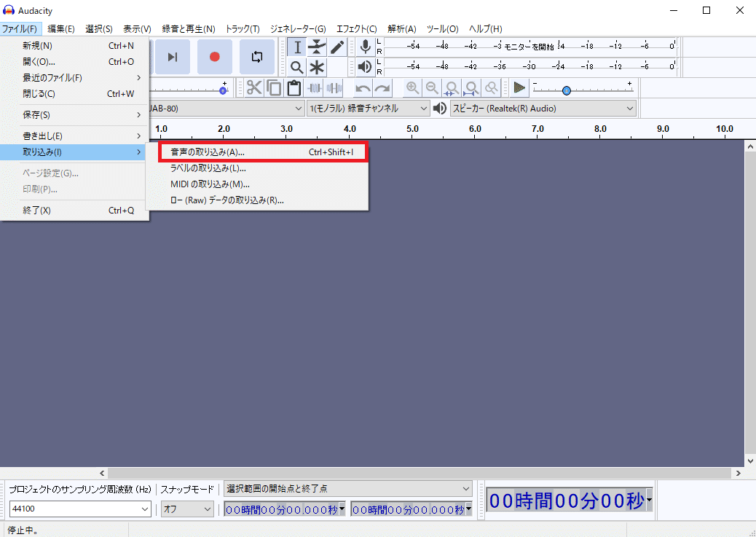
Task: Click the recording meter to start monitoring
Action: tap(529, 47)
